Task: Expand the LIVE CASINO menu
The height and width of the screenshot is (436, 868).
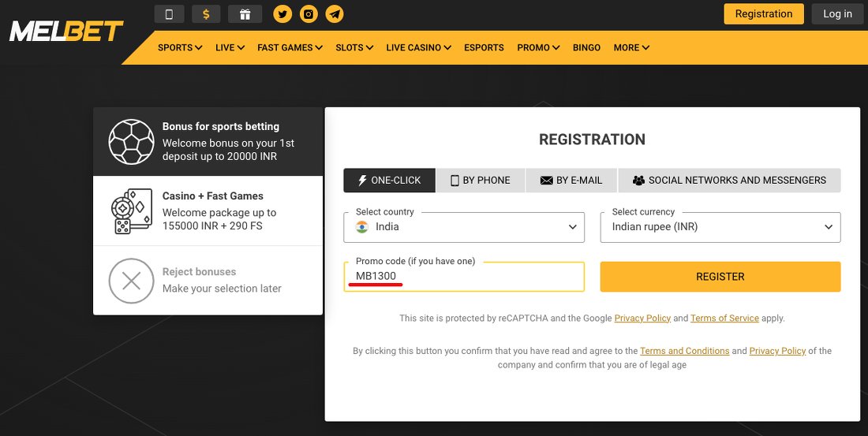Action: (x=418, y=47)
